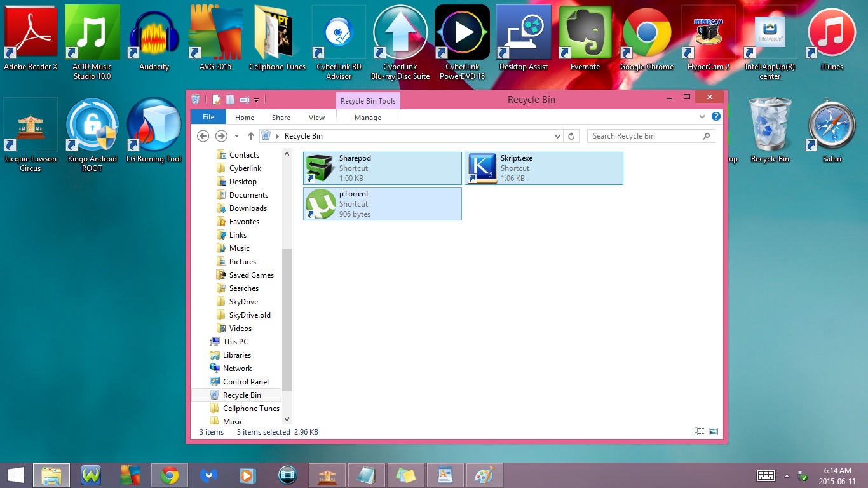Launch ACID Music Studio 10.0 shortcut

[x=92, y=43]
